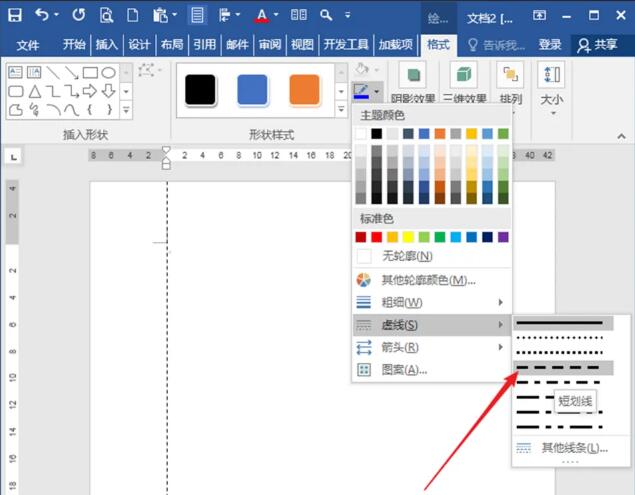
Task: Open shadow effects button
Action: [413, 75]
